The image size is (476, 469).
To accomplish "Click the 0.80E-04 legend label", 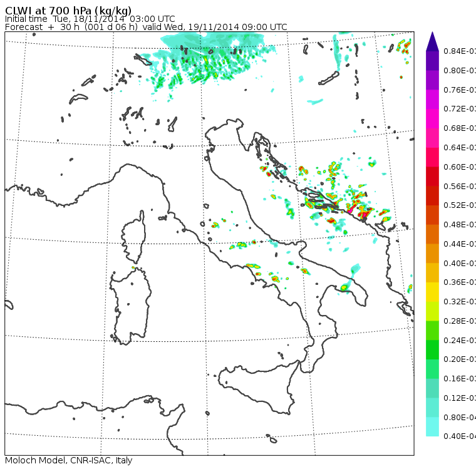I will point(460,418).
